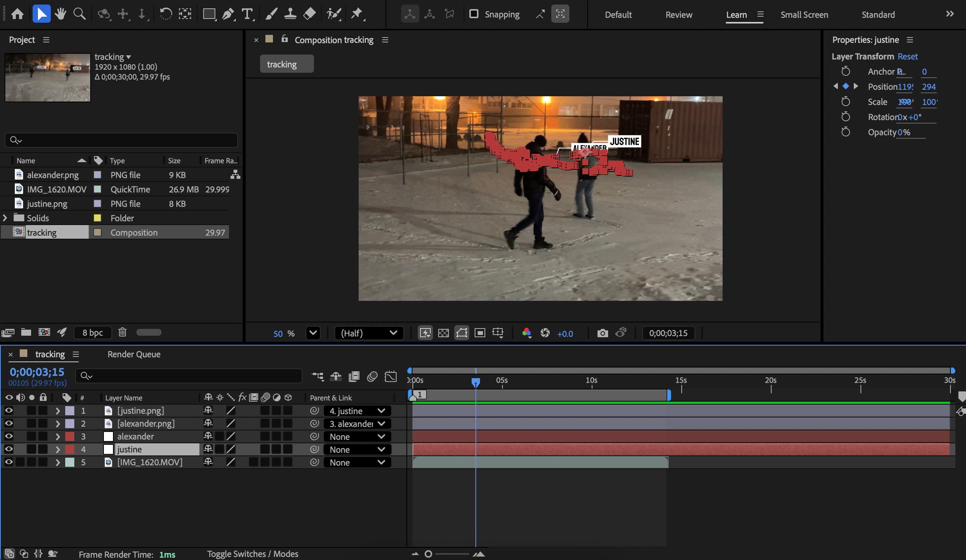This screenshot has width=966, height=560.
Task: Click Reset for Layer Transform
Action: point(907,56)
